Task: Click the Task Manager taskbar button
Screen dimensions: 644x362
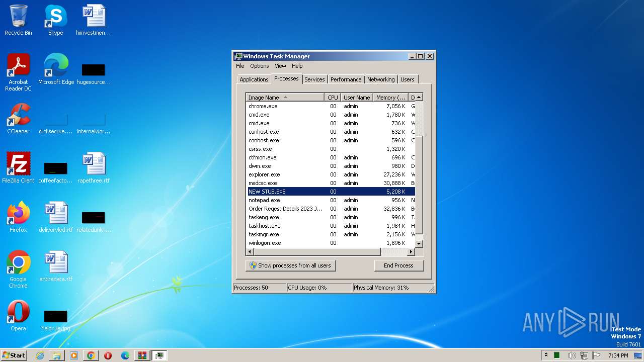Action: coord(159,355)
